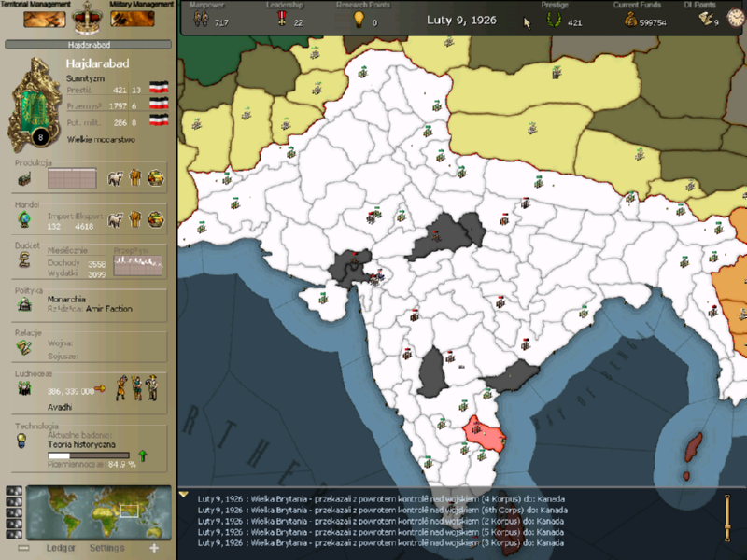Open the Budżet pound sign icon
Image resolution: width=747 pixels, height=560 pixels.
coord(24,260)
